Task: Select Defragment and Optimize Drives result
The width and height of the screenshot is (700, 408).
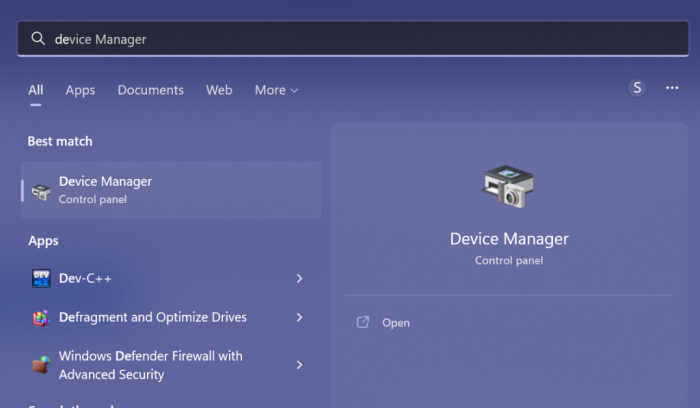Action: pyautogui.click(x=171, y=317)
